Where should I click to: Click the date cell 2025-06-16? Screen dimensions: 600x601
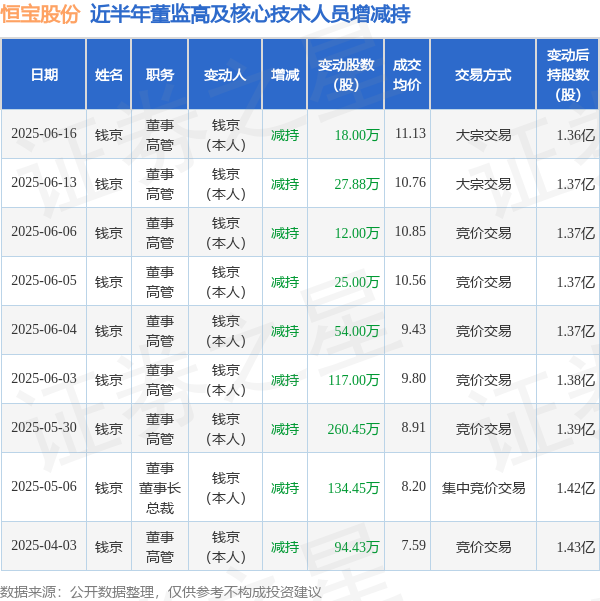click(44, 134)
